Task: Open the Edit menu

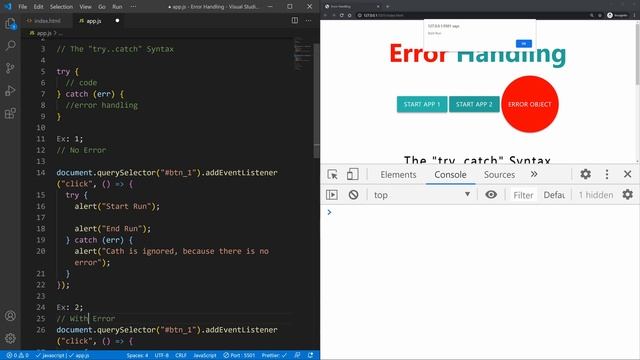Action: point(38,7)
